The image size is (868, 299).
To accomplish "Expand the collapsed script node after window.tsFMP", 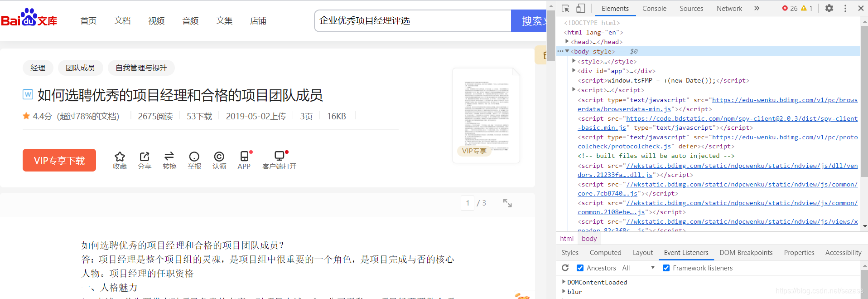I will coord(574,89).
